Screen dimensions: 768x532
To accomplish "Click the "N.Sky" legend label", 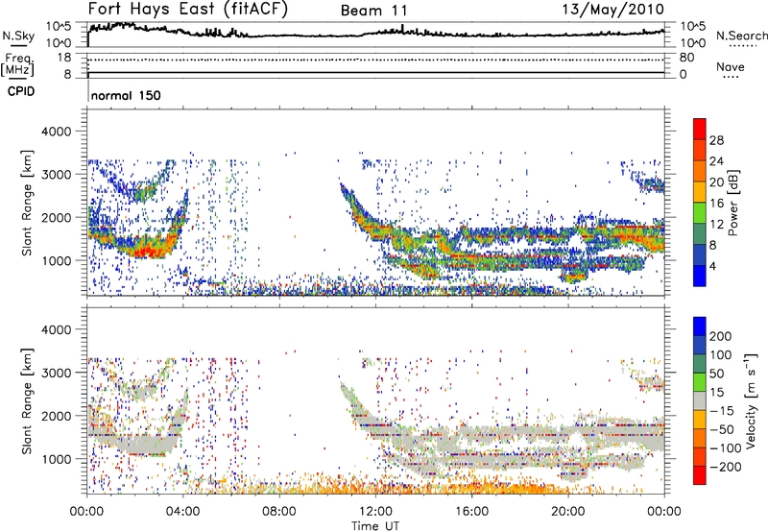I will click(x=18, y=36).
